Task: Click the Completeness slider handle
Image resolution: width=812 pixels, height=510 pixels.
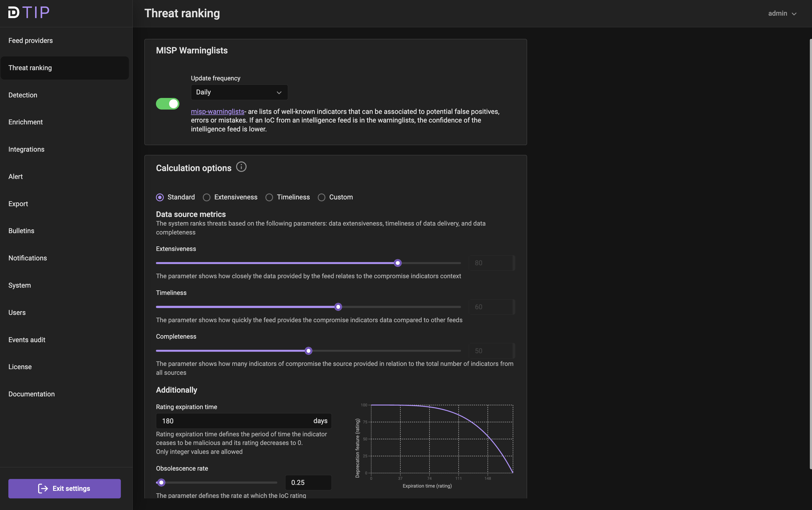Action: tap(308, 351)
